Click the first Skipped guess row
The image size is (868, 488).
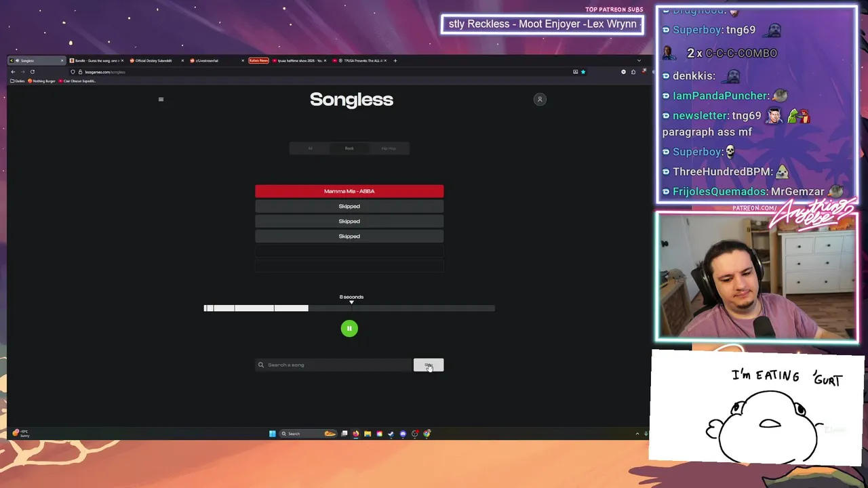(x=349, y=206)
